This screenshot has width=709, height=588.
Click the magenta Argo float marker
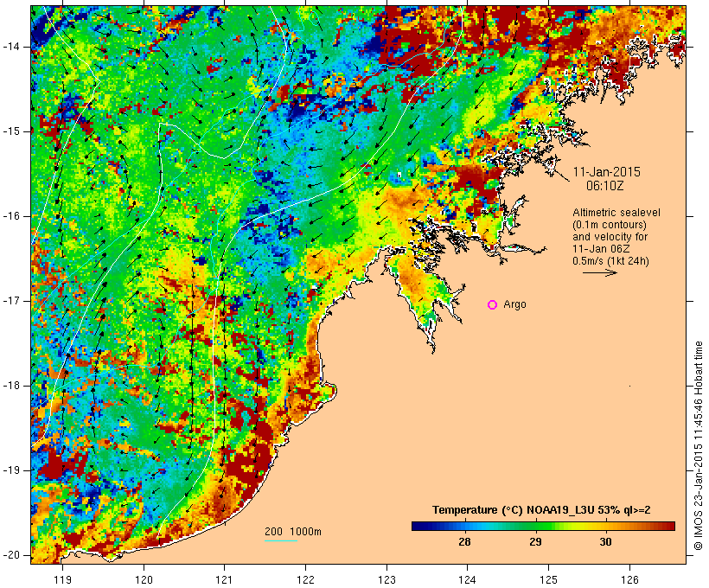point(493,305)
